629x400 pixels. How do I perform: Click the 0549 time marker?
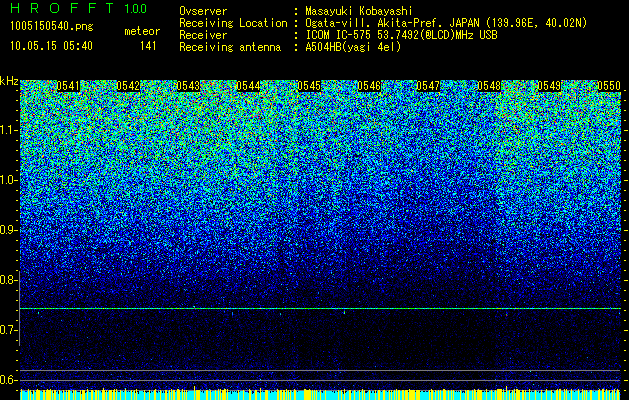pos(549,86)
